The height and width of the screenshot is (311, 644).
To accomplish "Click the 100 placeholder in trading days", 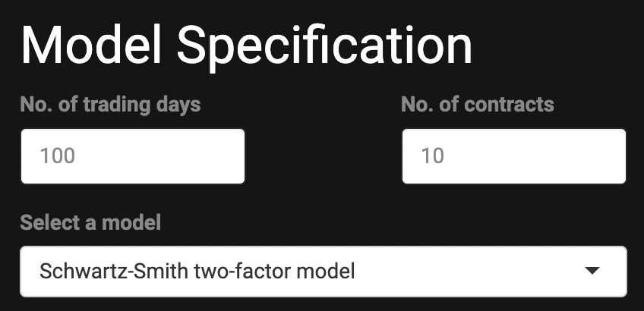I will [x=58, y=156].
